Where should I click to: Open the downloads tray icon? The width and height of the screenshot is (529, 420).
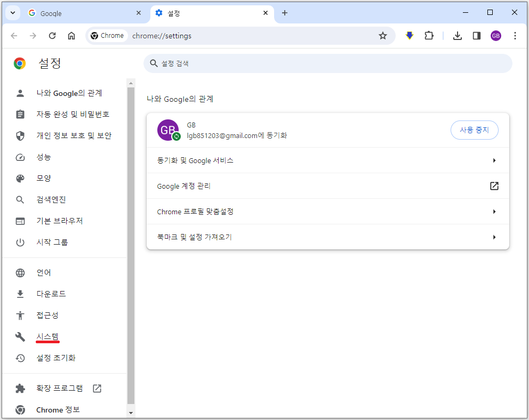pos(457,36)
